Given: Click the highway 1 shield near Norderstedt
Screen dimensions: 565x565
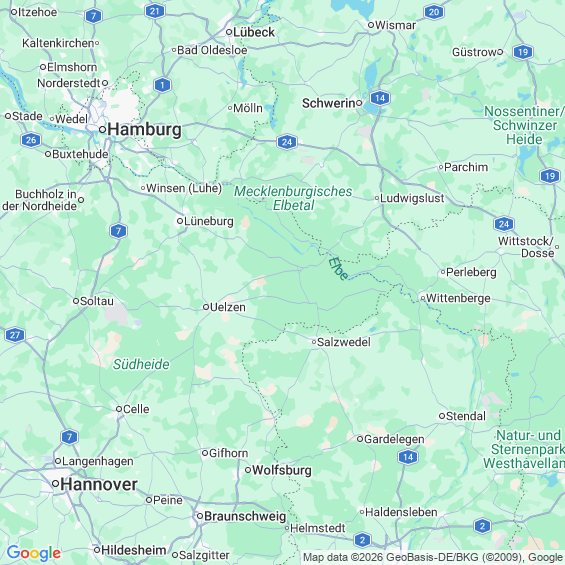Looking at the screenshot, I should coord(162,85).
